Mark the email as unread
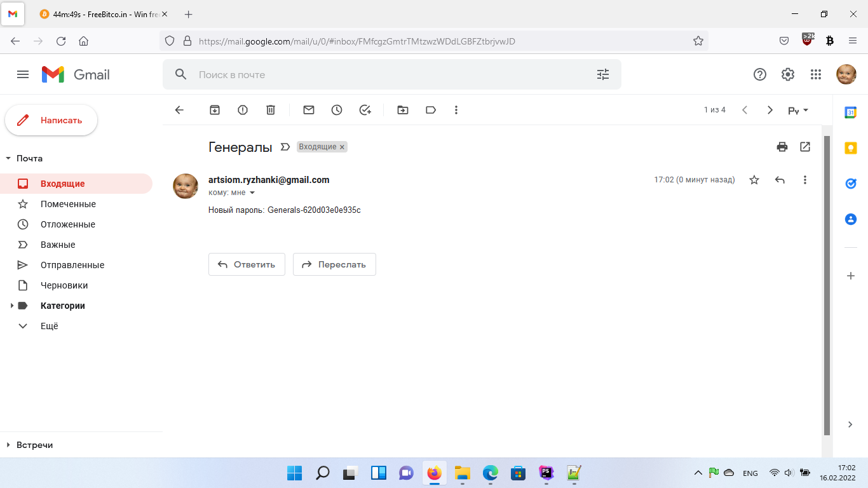 click(x=309, y=110)
